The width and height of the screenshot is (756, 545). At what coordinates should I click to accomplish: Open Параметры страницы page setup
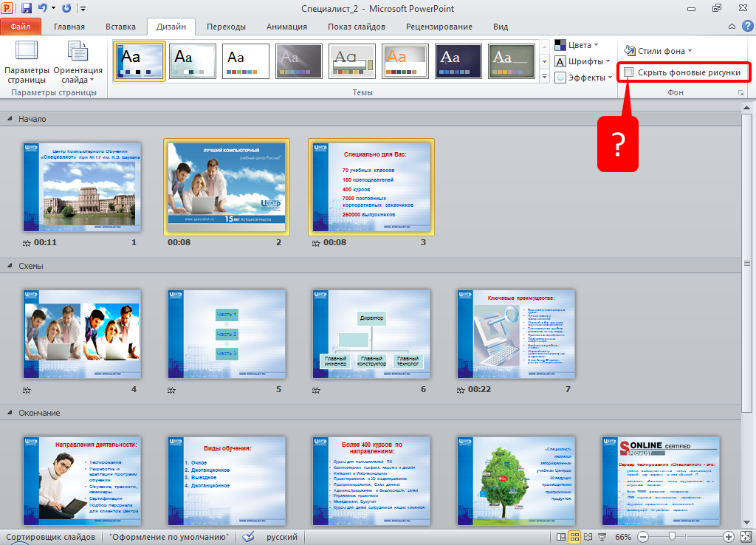coord(26,63)
